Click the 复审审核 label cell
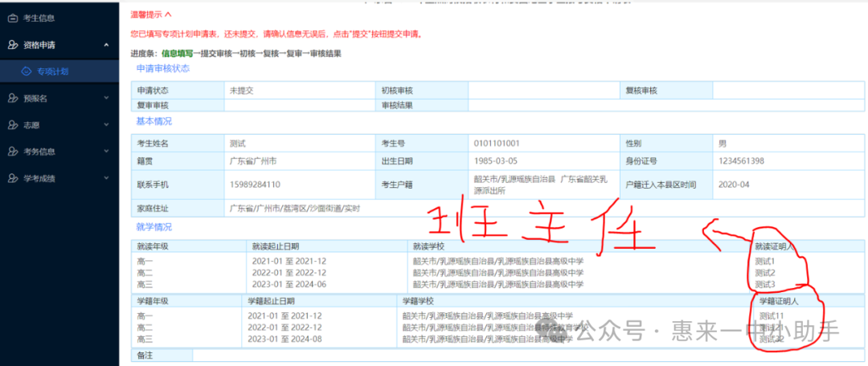The height and width of the screenshot is (366, 868). pyautogui.click(x=178, y=105)
